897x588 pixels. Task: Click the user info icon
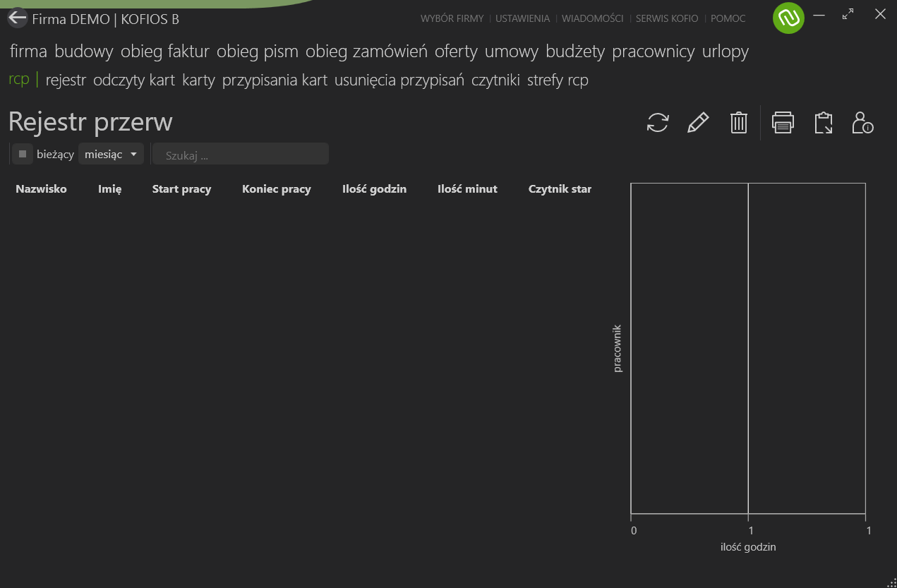862,122
